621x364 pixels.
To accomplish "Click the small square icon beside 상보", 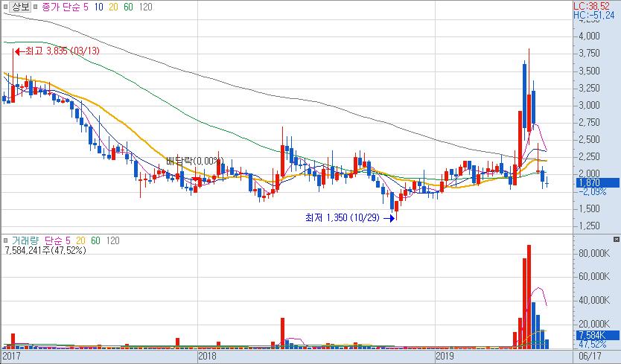I will [4, 7].
